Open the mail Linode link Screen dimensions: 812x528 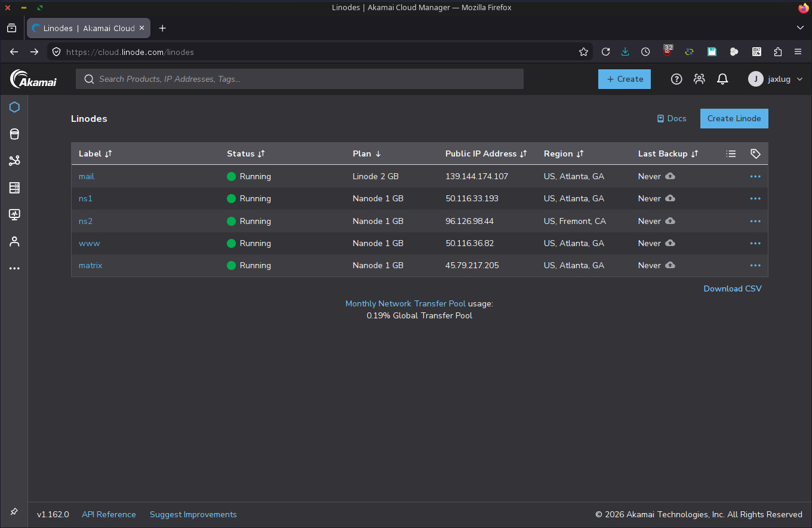[x=87, y=176]
